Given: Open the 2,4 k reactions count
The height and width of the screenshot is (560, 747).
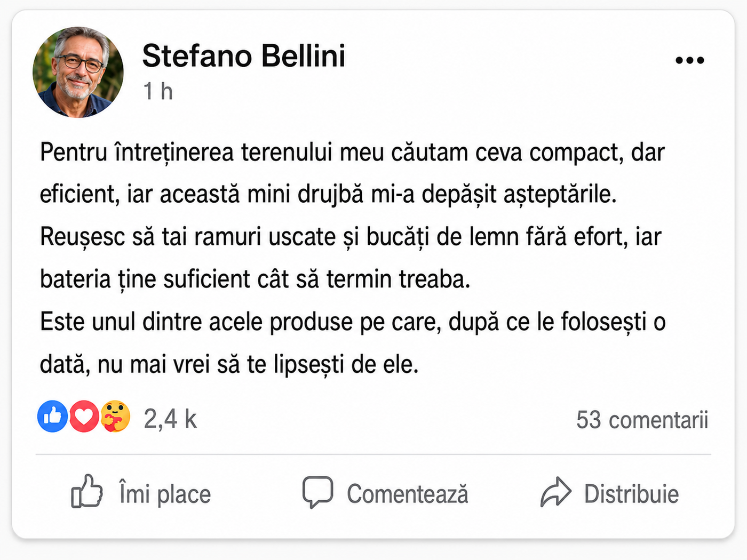Looking at the screenshot, I should click(x=170, y=419).
